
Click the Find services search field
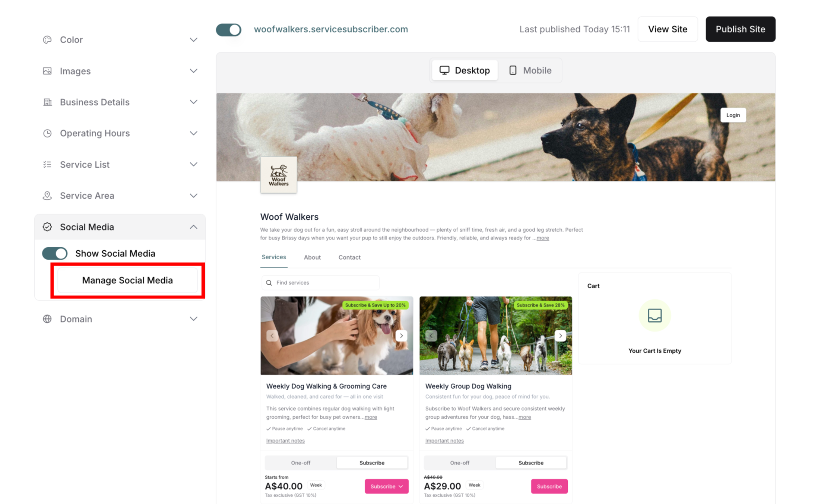pos(321,283)
